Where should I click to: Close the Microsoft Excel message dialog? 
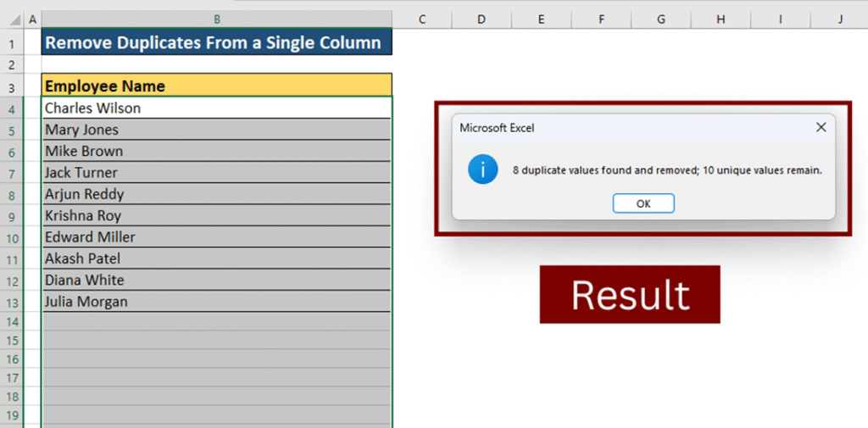point(821,128)
